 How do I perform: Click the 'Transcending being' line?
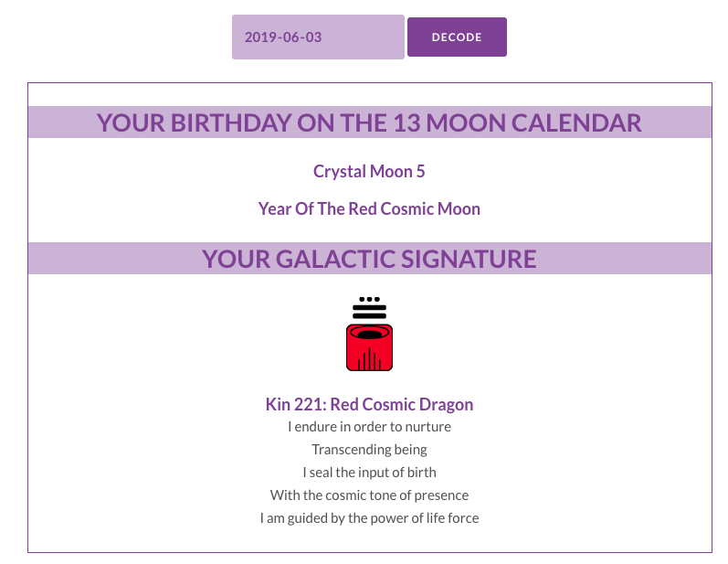click(369, 450)
